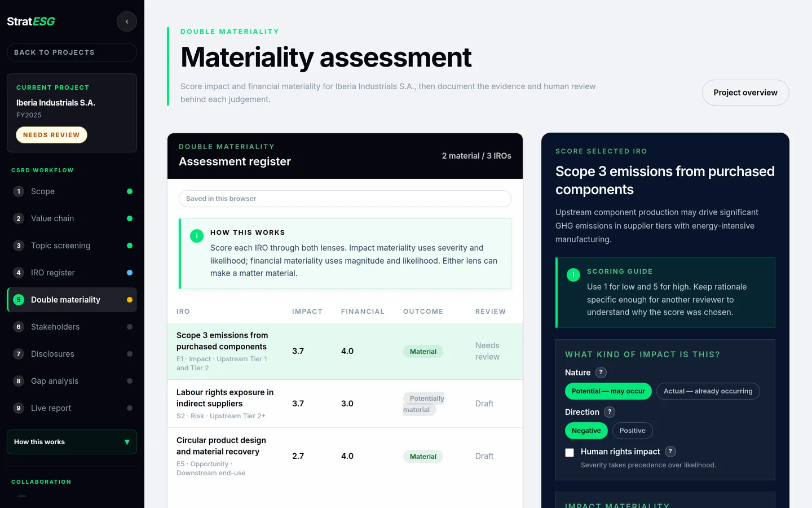Click impact score 2.7 for Circular product design
Image resolution: width=812 pixels, height=508 pixels.
(x=298, y=456)
